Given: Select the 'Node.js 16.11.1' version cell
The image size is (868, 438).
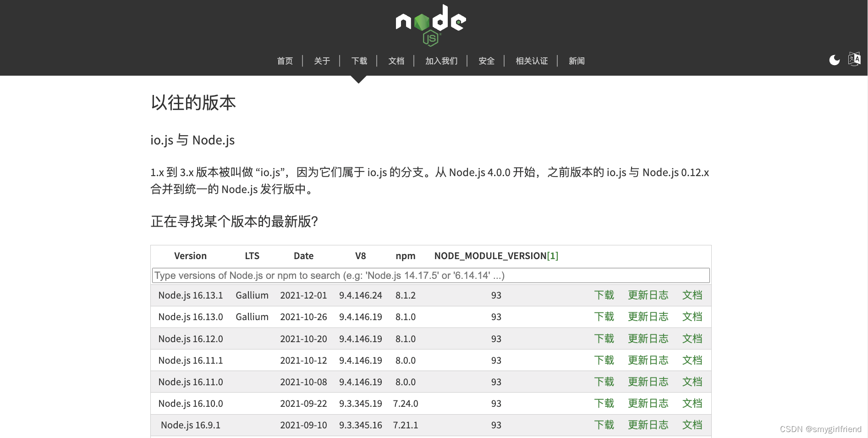Looking at the screenshot, I should click(191, 360).
